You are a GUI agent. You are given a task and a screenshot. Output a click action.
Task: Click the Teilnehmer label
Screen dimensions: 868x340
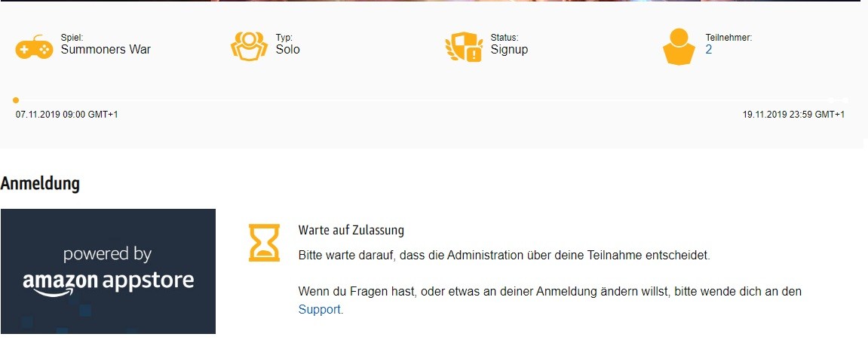pos(728,38)
